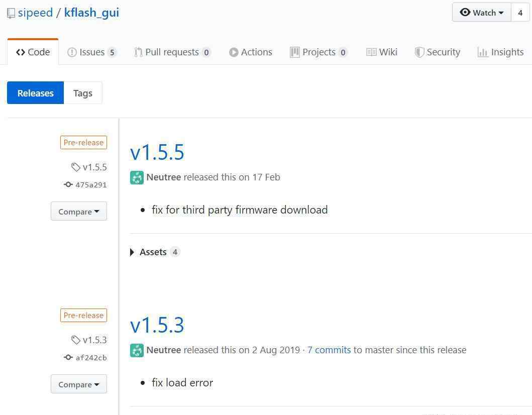Open the Watch dropdown menu
This screenshot has height=415, width=532.
(482, 13)
